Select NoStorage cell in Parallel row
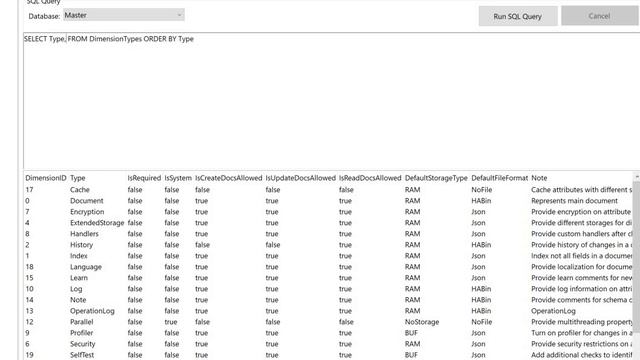The width and height of the screenshot is (640, 360). (422, 322)
